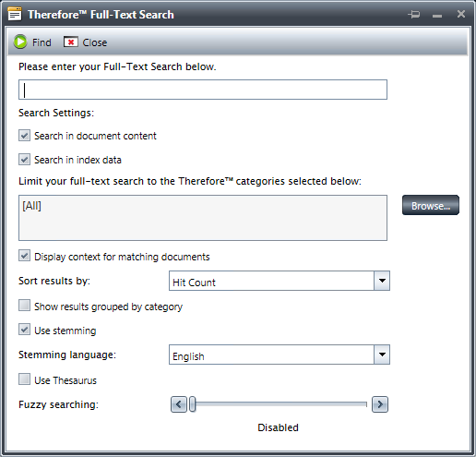Minimize the Full-Text Search window
Screen dimensions: 476x457
click(437, 16)
